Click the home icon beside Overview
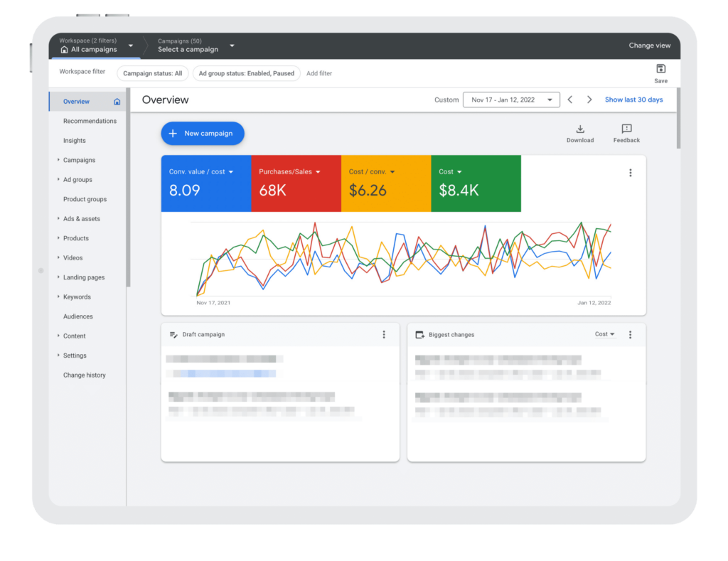Screen dimensions: 728x561 coord(117,102)
